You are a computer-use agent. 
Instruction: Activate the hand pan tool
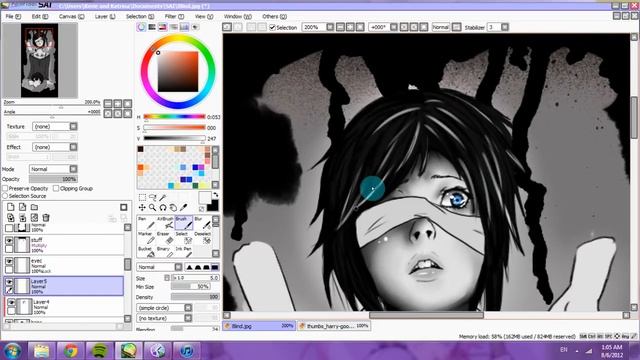[173, 208]
